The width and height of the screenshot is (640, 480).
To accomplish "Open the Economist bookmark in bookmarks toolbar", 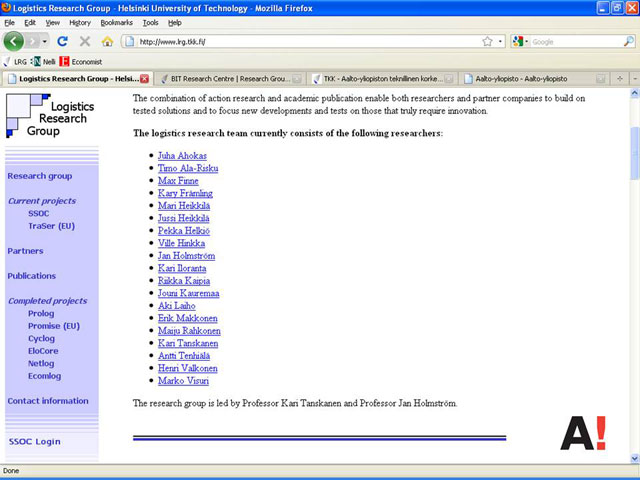I will click(x=81, y=61).
